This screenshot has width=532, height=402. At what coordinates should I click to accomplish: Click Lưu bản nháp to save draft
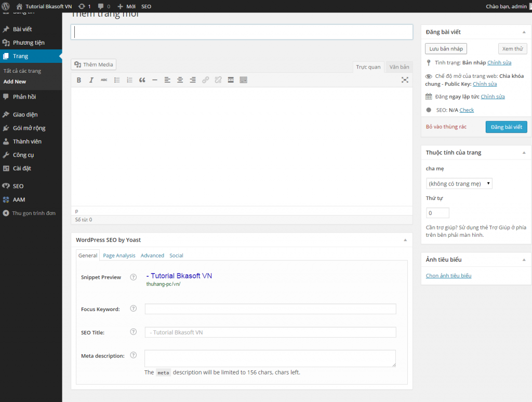coord(446,49)
